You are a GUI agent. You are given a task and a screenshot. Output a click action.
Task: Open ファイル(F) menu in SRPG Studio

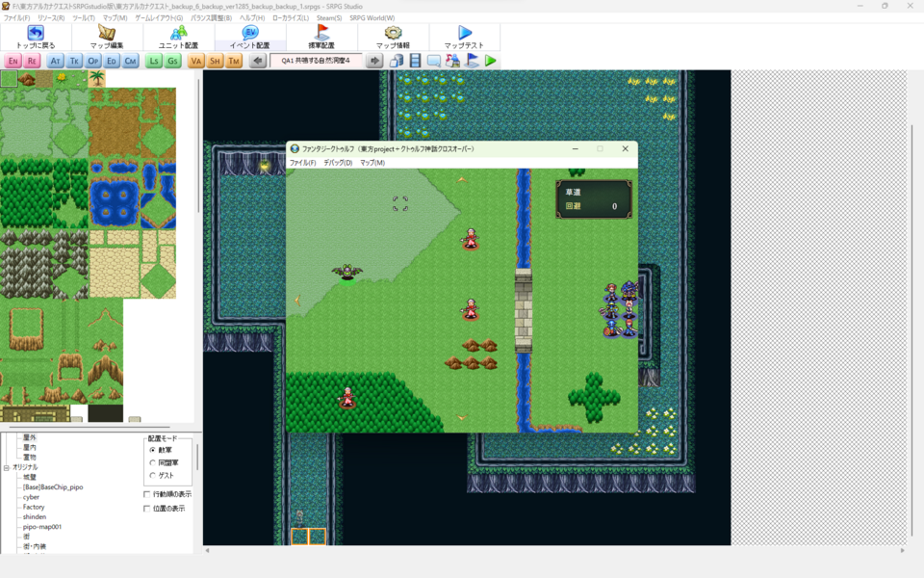tap(16, 17)
